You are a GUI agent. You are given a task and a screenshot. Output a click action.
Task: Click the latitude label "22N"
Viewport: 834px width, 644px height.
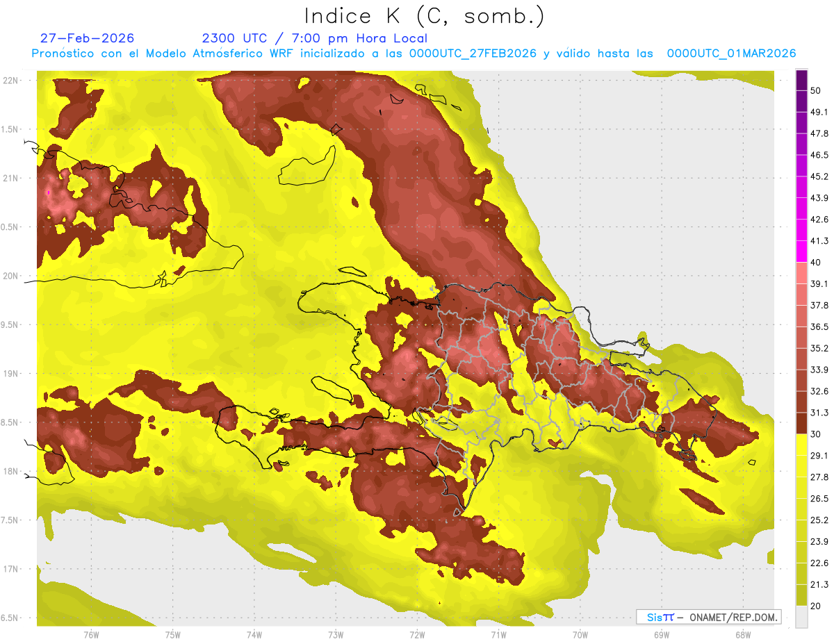(10, 81)
